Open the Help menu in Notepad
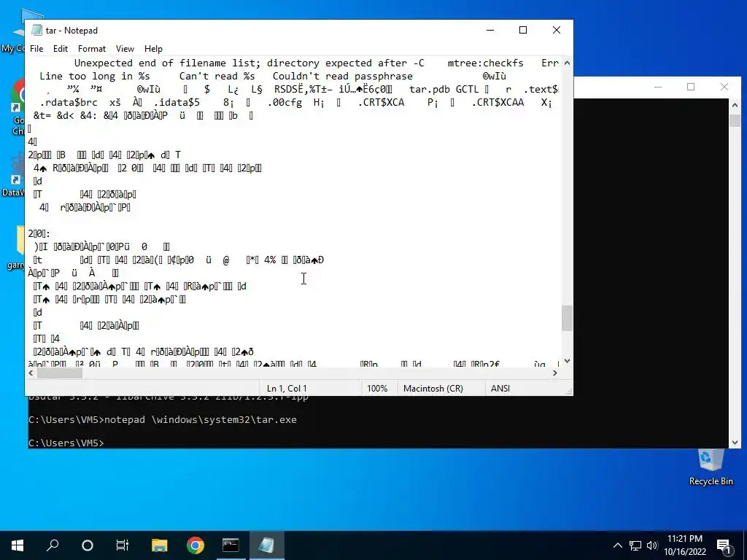 pyautogui.click(x=153, y=49)
